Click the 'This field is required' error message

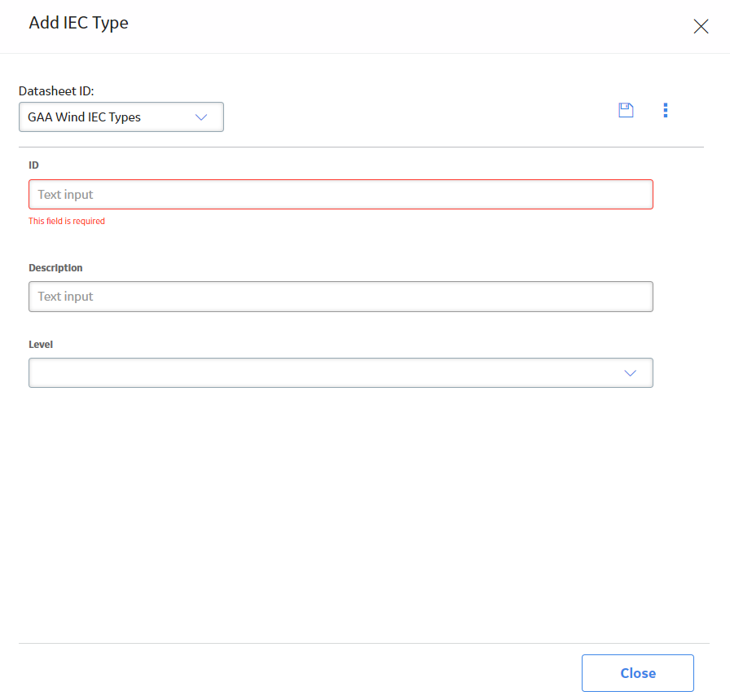click(67, 221)
